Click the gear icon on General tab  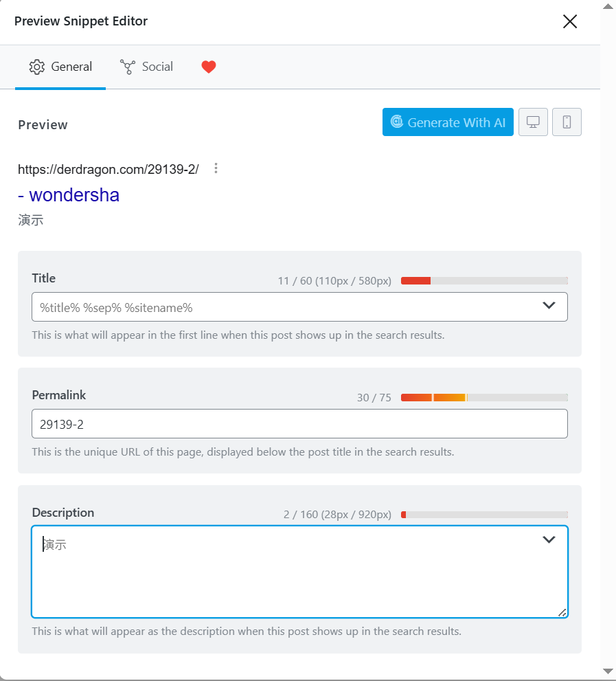click(37, 67)
